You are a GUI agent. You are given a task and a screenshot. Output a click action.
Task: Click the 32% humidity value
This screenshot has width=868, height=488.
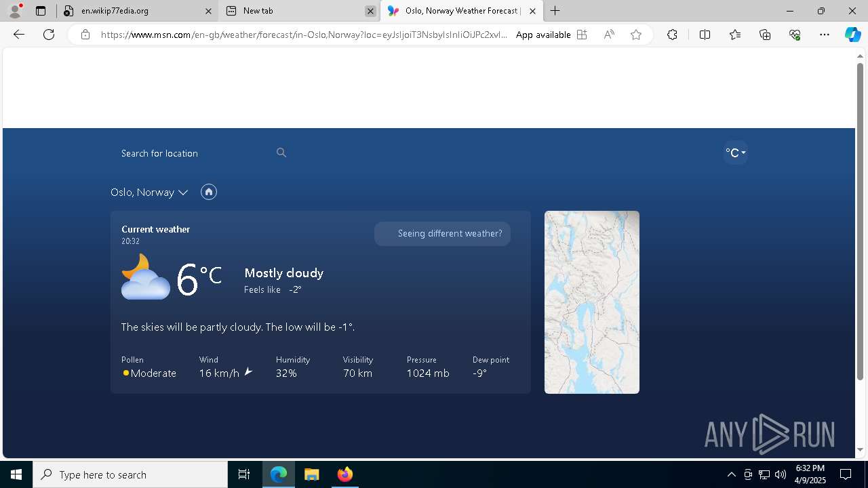click(286, 373)
